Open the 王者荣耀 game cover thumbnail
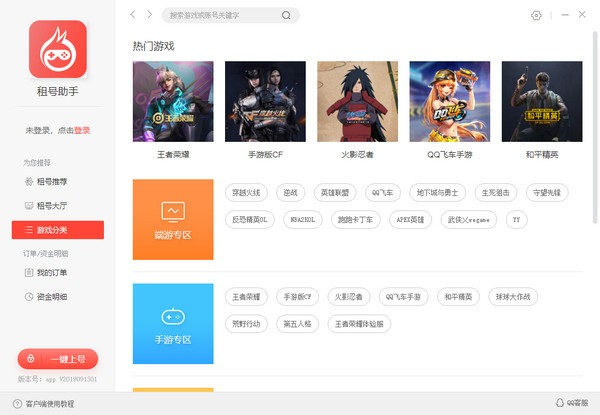 click(x=173, y=101)
